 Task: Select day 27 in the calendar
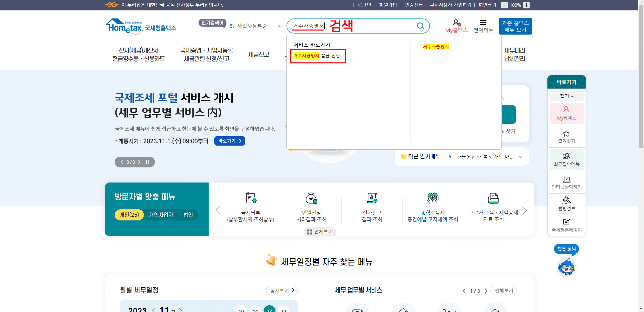[269, 309]
